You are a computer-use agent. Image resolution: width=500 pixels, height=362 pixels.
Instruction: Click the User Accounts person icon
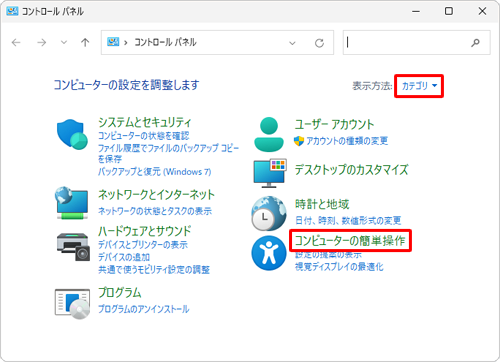point(269,134)
